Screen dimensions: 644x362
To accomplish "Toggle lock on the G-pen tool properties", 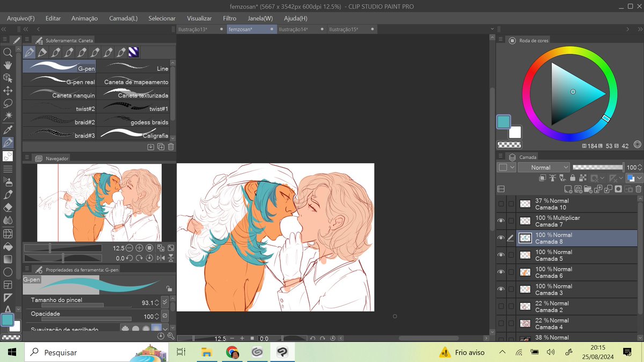I will point(169,288).
